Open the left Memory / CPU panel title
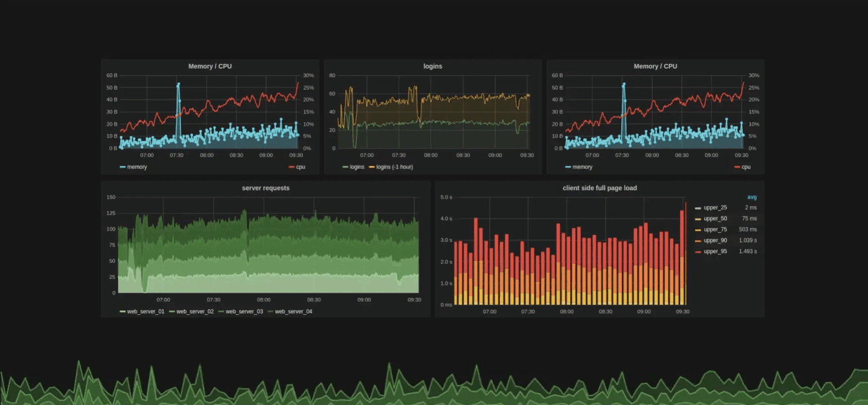This screenshot has height=405, width=868. tap(210, 66)
